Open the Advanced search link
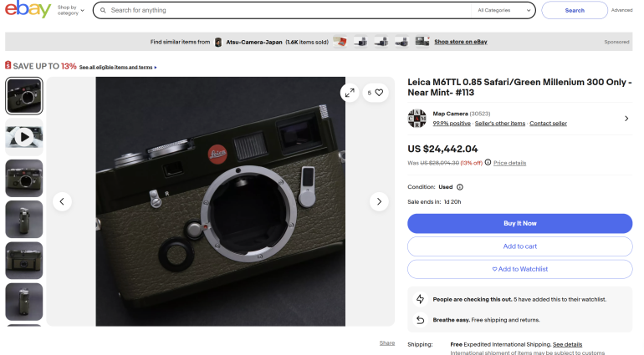 tap(621, 10)
